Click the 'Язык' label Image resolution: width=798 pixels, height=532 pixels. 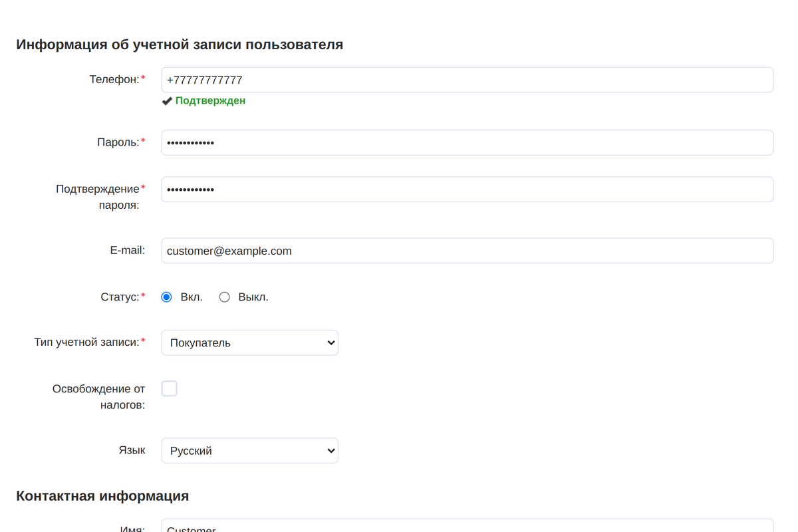(x=132, y=450)
